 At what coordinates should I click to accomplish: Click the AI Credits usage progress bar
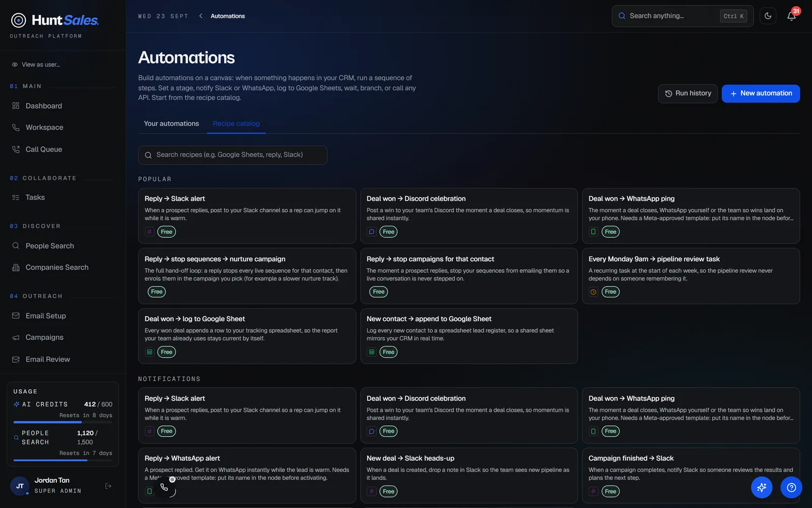point(63,422)
